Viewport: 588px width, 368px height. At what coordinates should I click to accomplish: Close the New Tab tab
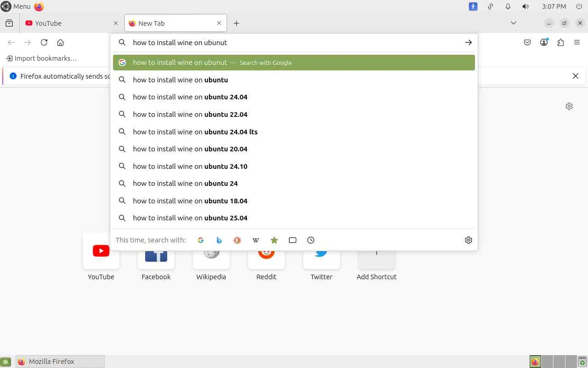(219, 23)
